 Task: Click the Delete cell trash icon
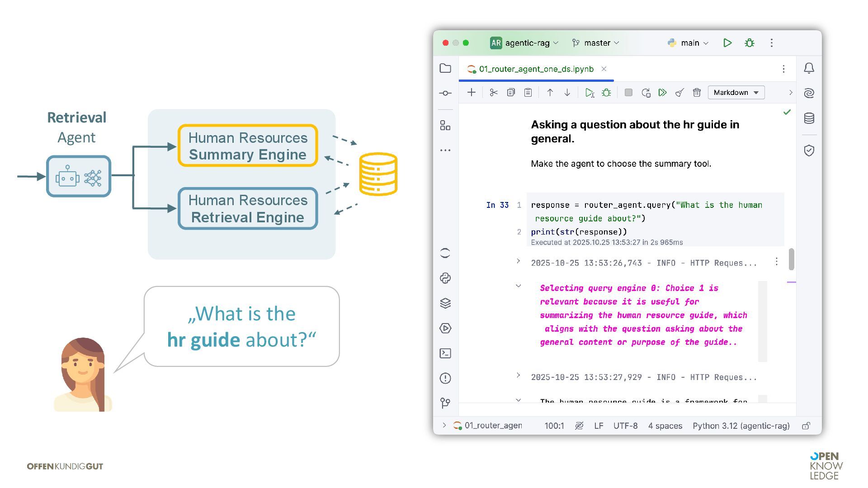click(697, 93)
